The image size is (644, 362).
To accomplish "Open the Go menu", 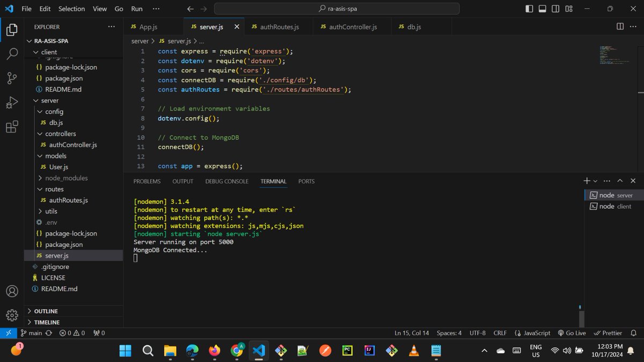I will [119, 9].
